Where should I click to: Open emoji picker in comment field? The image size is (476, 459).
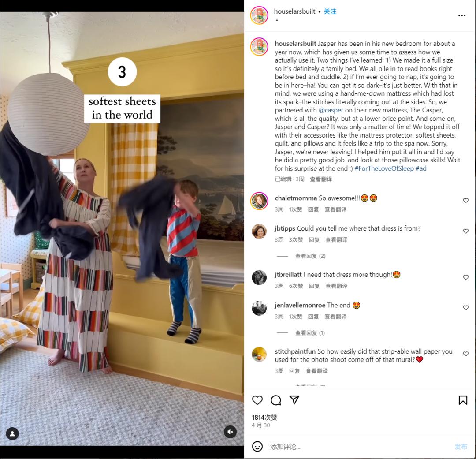click(257, 446)
